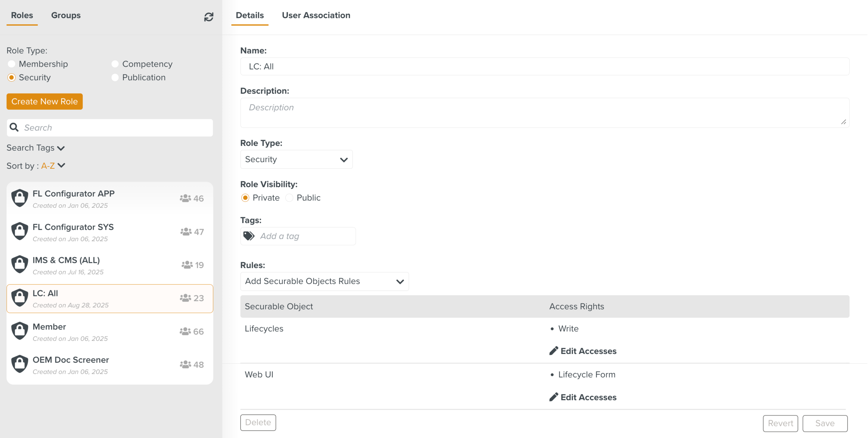The image size is (868, 438).
Task: Click the refresh roles icon
Action: 209,17
